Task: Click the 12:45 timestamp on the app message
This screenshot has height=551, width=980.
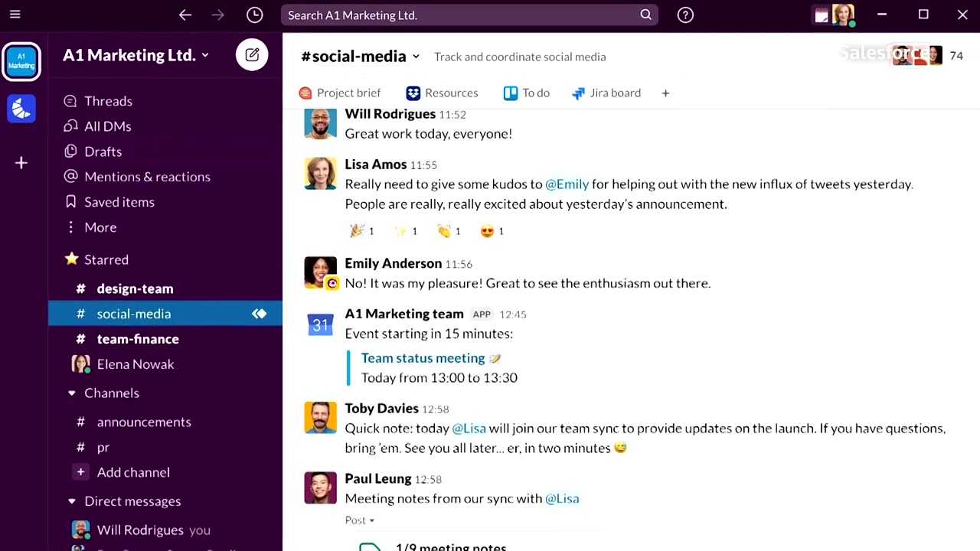Action: tap(513, 315)
